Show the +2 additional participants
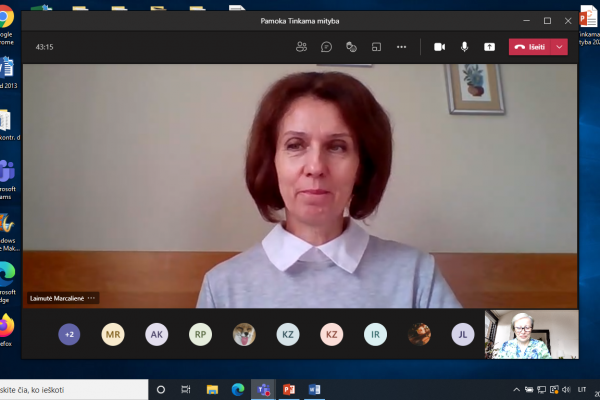600x400 pixels. [x=69, y=335]
